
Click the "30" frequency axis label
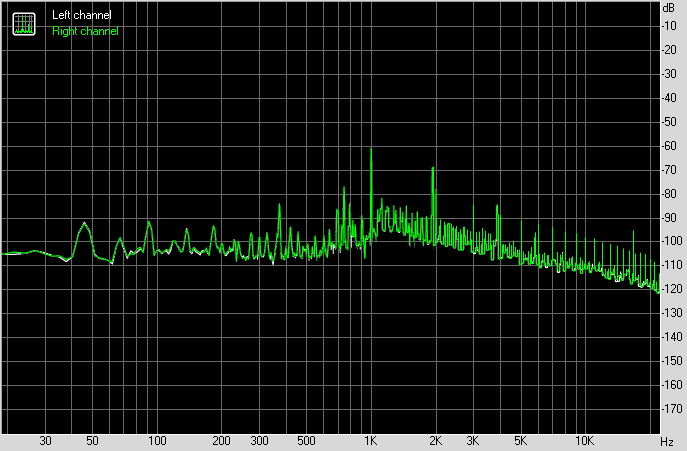45,440
